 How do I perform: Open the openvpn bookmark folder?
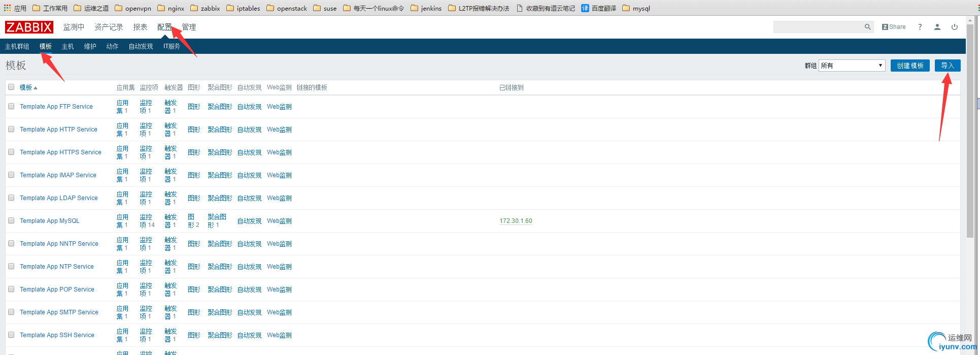133,8
